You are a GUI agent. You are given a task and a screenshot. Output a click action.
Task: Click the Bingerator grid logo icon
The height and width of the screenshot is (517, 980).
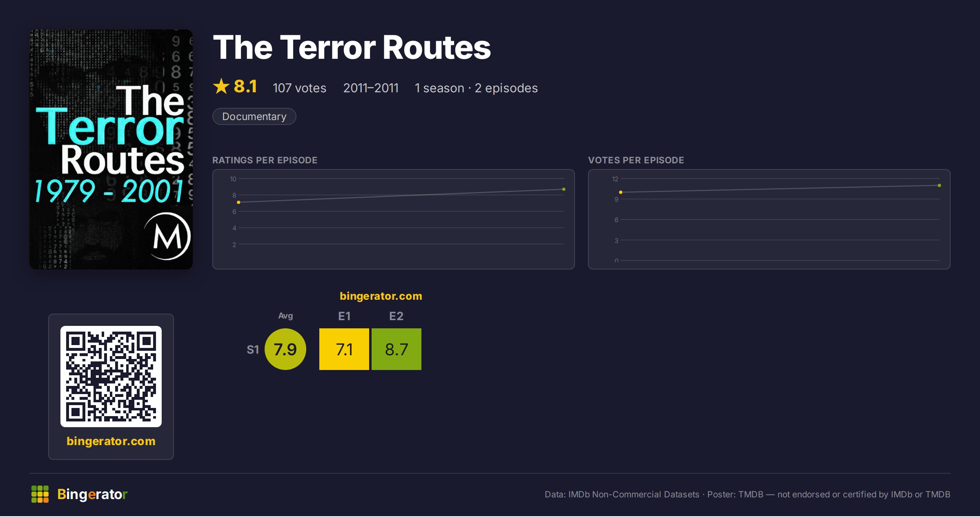40,494
